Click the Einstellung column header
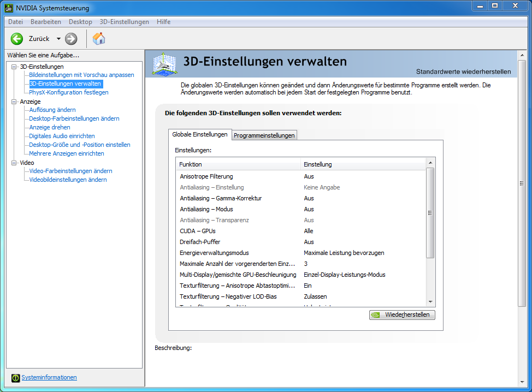This screenshot has width=532, height=392. [363, 164]
